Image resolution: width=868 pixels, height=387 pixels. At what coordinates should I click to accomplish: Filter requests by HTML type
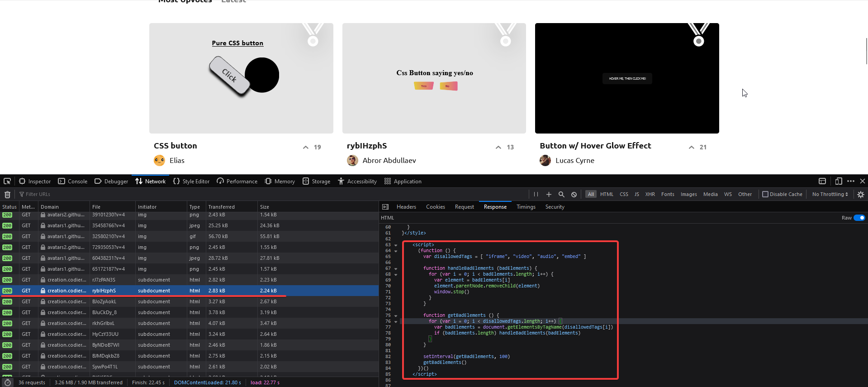[607, 194]
